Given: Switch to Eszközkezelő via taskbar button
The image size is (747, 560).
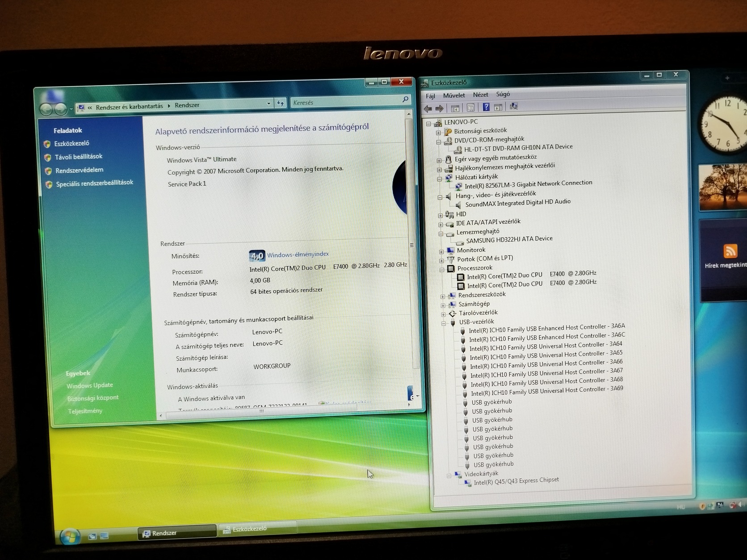Looking at the screenshot, I should coord(258,529).
